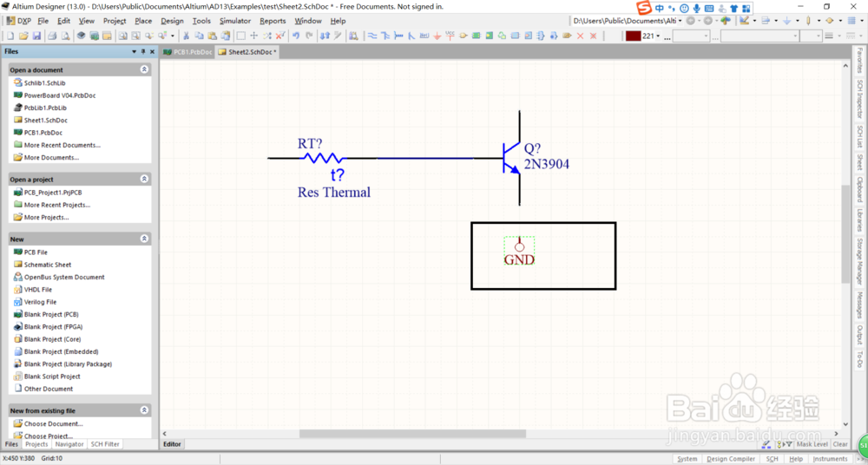The image size is (868, 465).
Task: Open the Instruments status button
Action: pos(830,459)
